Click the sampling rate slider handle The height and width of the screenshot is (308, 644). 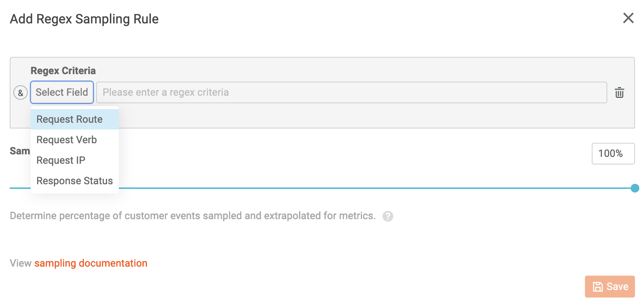[635, 187]
